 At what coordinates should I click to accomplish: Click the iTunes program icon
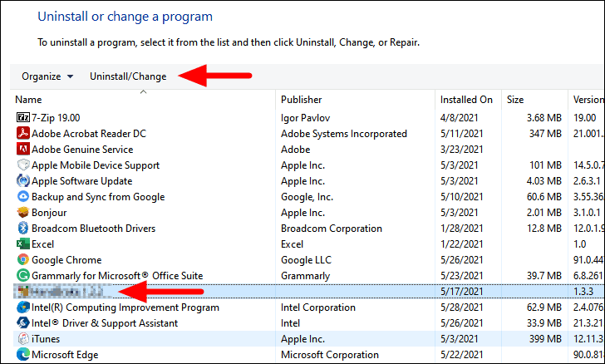[23, 339]
